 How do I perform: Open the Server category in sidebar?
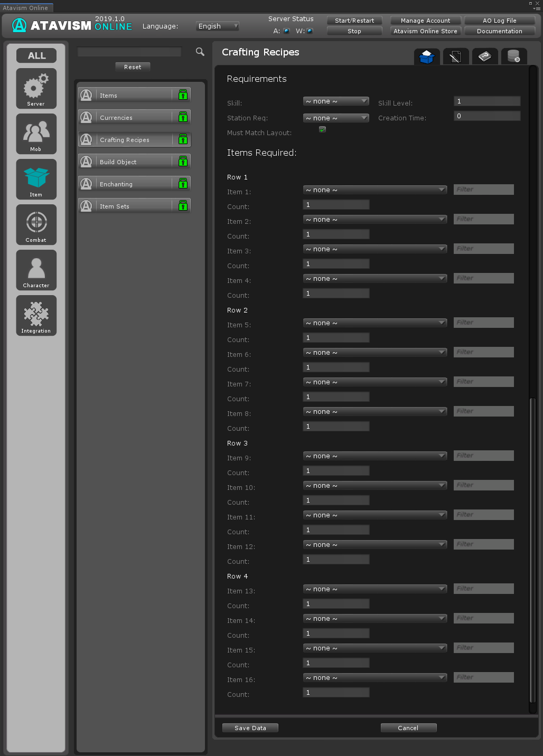pos(36,89)
